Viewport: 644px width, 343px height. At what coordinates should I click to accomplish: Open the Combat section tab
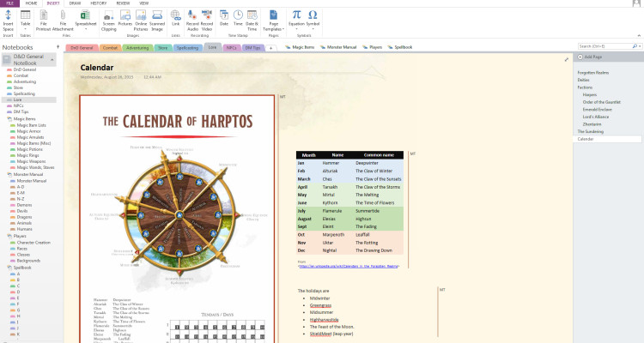110,48
